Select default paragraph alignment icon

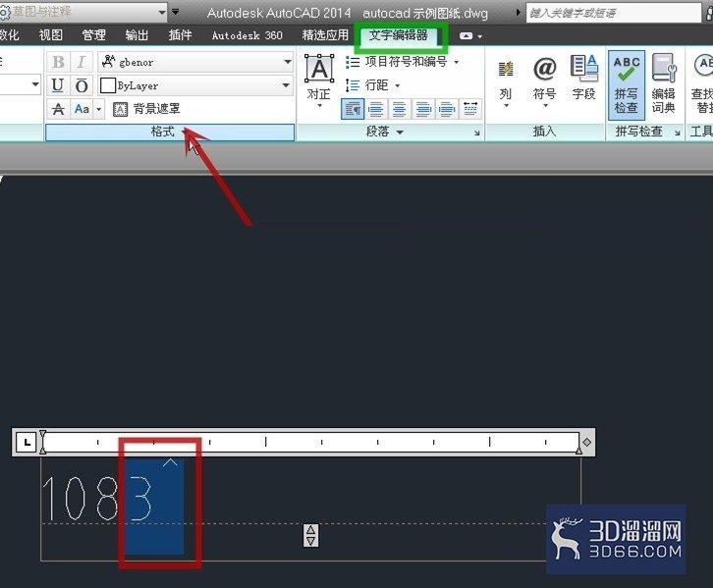[x=353, y=109]
